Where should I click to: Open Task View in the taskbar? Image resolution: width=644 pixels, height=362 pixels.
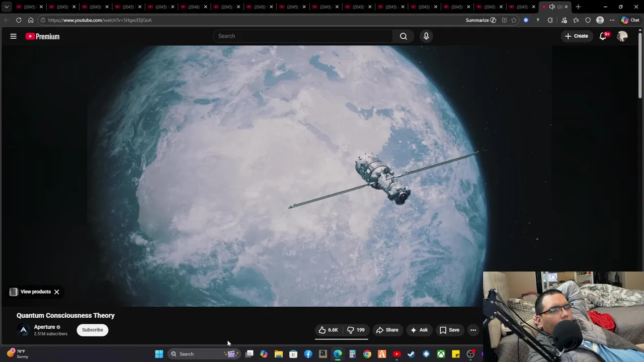click(x=249, y=354)
